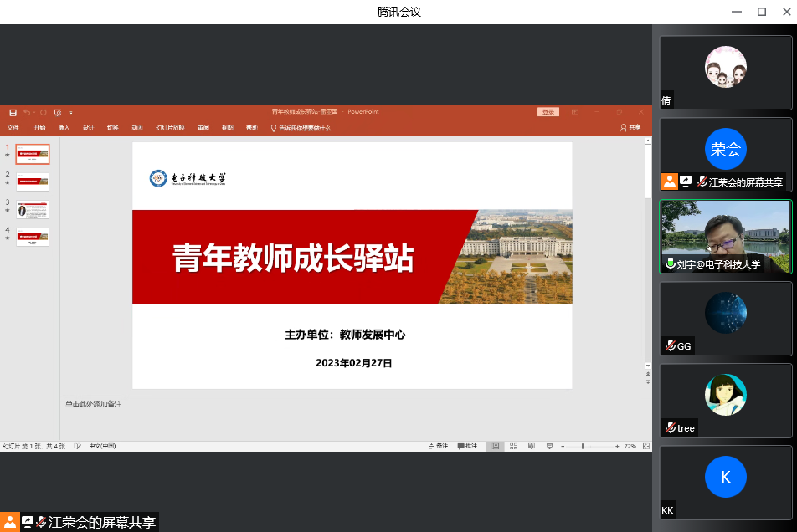This screenshot has width=797, height=532.
Task: Open the Quick Access Toolbar customize dropdown
Action: click(70, 112)
